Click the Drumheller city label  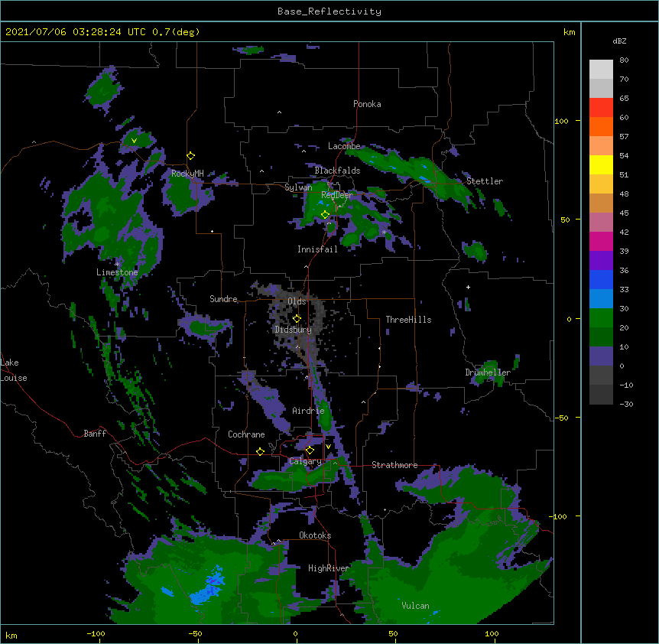(x=488, y=372)
